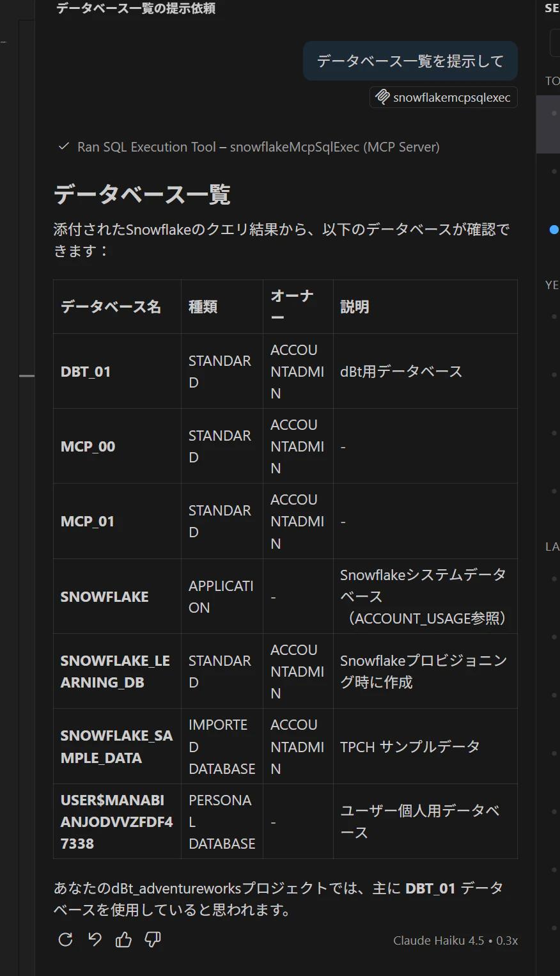
Task: Click the APPLICATION type cell
Action: [x=222, y=596]
